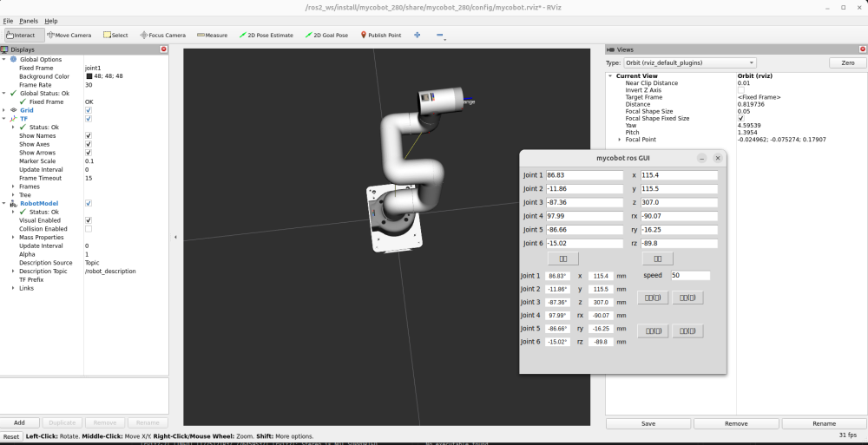Viewport: 868px width, 445px height.
Task: Click the Grid display icon
Action: 14,110
